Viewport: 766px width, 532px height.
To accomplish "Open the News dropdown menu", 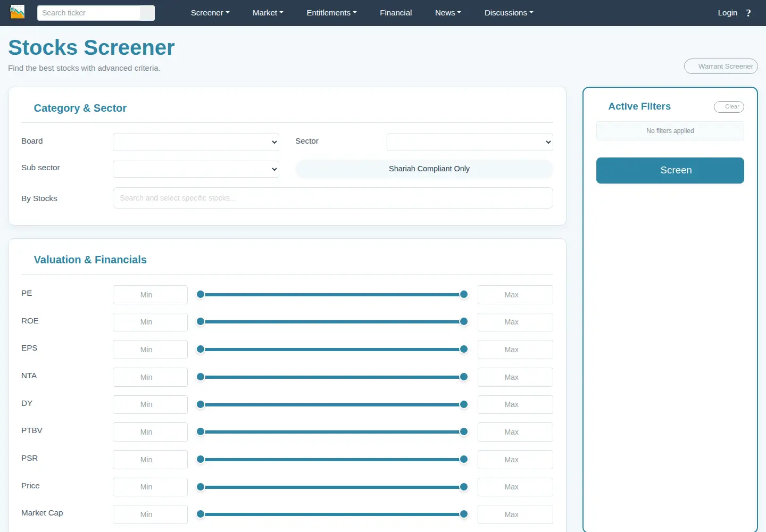I will pos(448,13).
